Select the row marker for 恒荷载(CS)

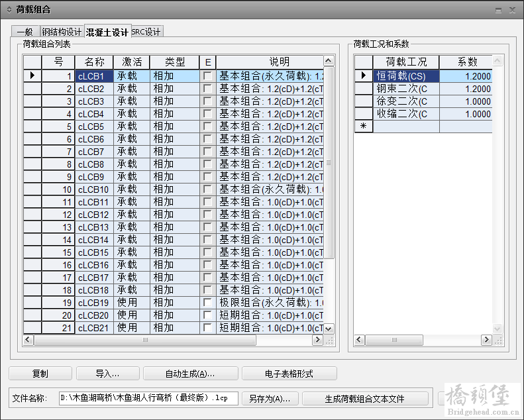click(364, 76)
